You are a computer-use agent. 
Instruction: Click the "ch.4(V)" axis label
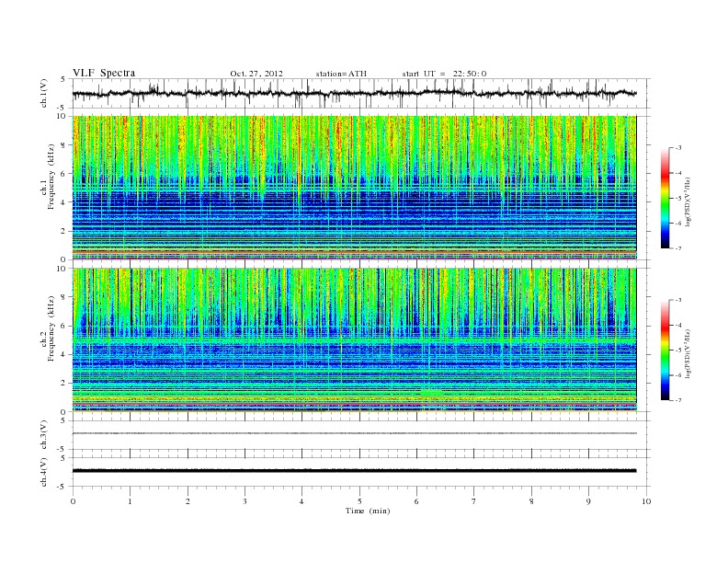(x=44, y=472)
